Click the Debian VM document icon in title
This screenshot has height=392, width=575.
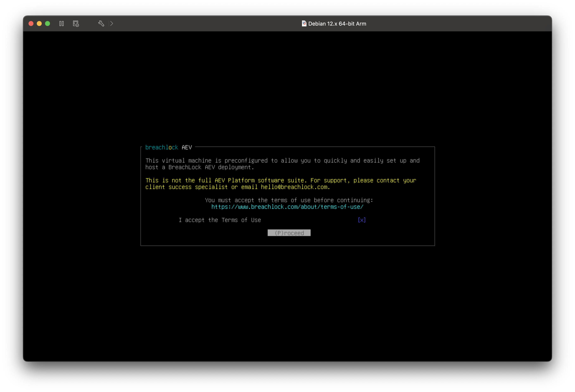coord(304,24)
